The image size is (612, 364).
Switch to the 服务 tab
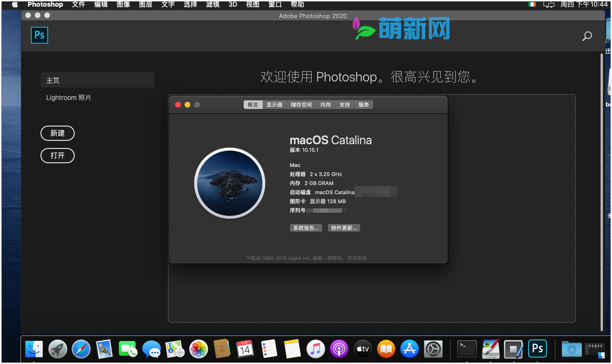pos(364,105)
